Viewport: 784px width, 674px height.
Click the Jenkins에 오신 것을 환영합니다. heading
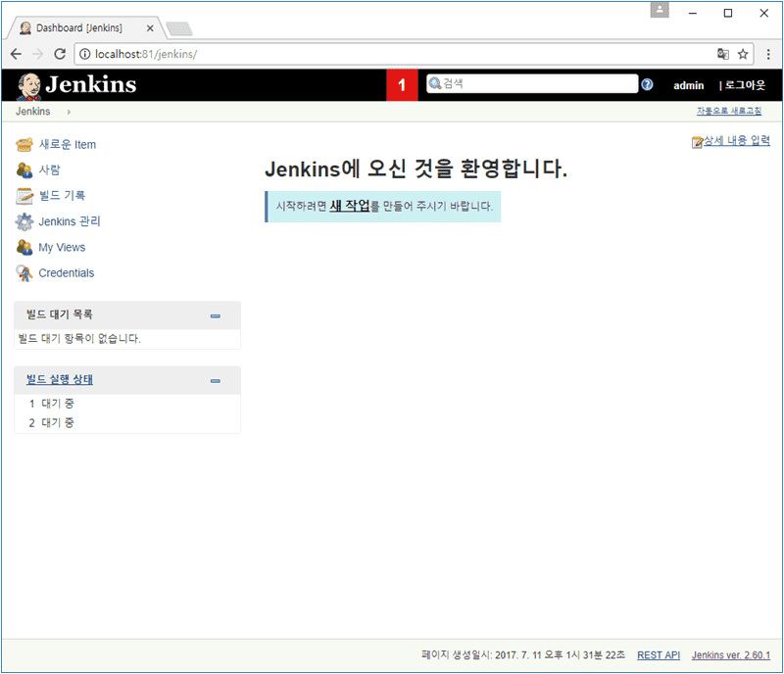coord(416,169)
